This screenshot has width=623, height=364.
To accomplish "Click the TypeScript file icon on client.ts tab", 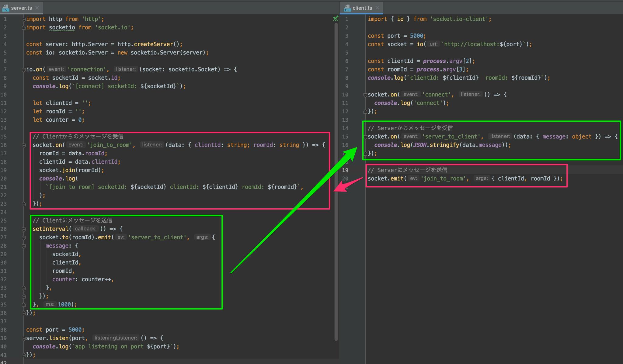I will click(347, 8).
